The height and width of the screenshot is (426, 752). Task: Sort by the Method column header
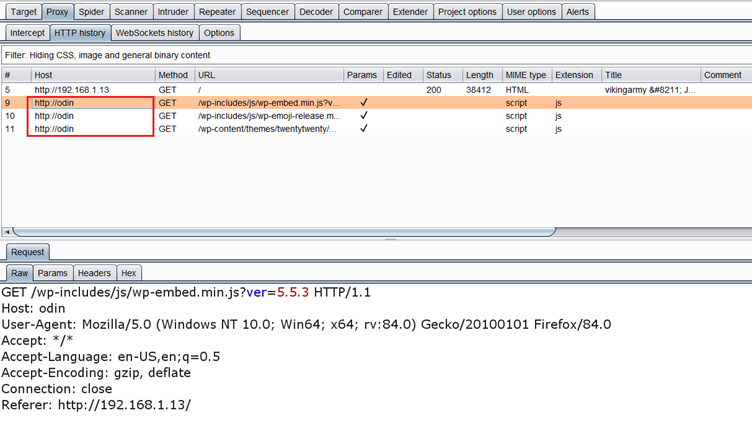[x=173, y=75]
